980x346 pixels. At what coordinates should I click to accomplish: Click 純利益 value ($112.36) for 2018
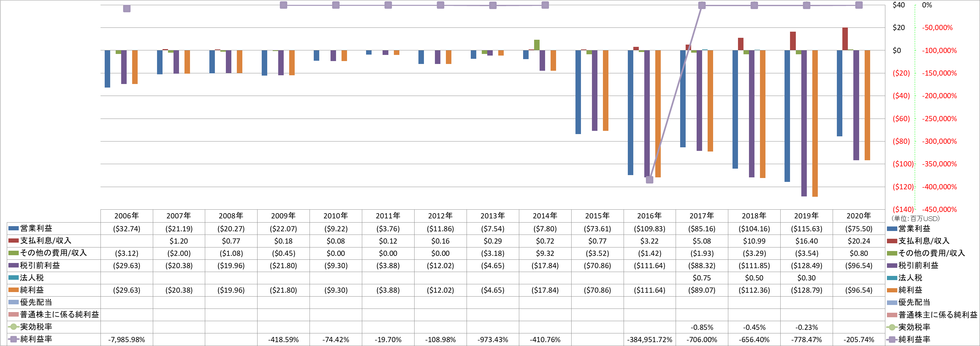754,290
